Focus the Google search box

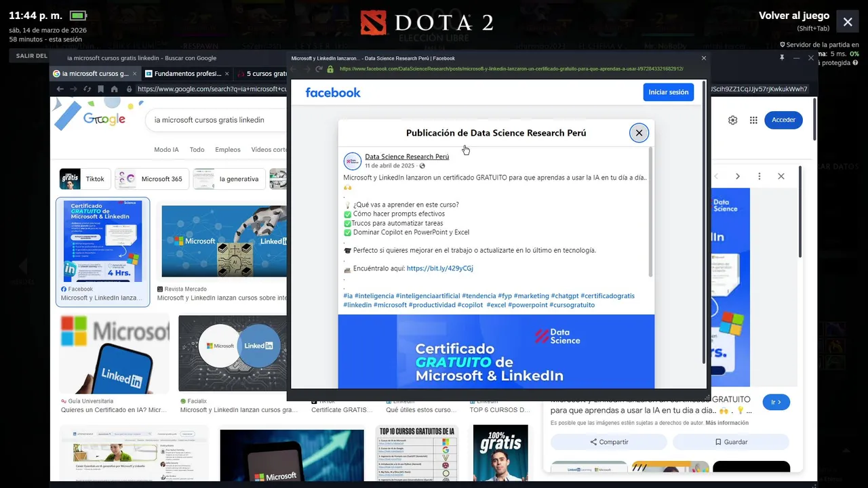(x=216, y=120)
